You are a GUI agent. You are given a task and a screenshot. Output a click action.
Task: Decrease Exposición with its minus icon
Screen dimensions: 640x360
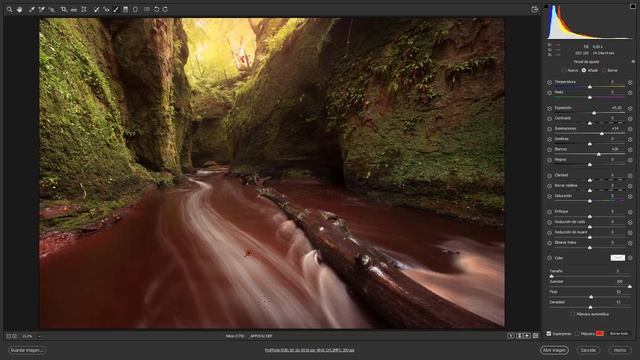(x=549, y=109)
